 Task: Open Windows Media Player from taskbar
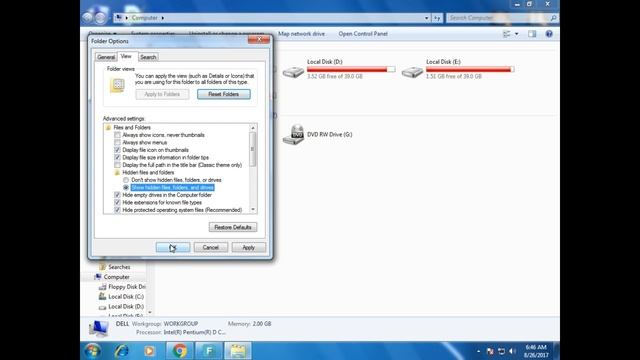click(x=149, y=351)
